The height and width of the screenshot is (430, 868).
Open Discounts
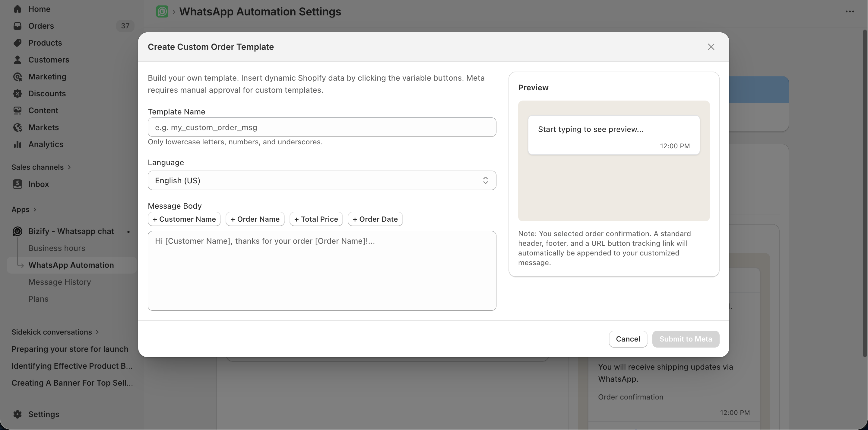(x=47, y=93)
